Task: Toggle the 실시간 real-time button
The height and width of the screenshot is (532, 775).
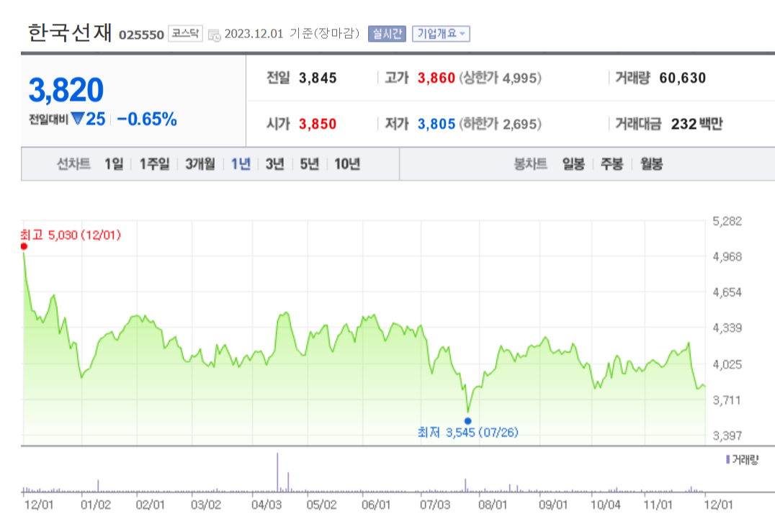Action: pos(387,34)
